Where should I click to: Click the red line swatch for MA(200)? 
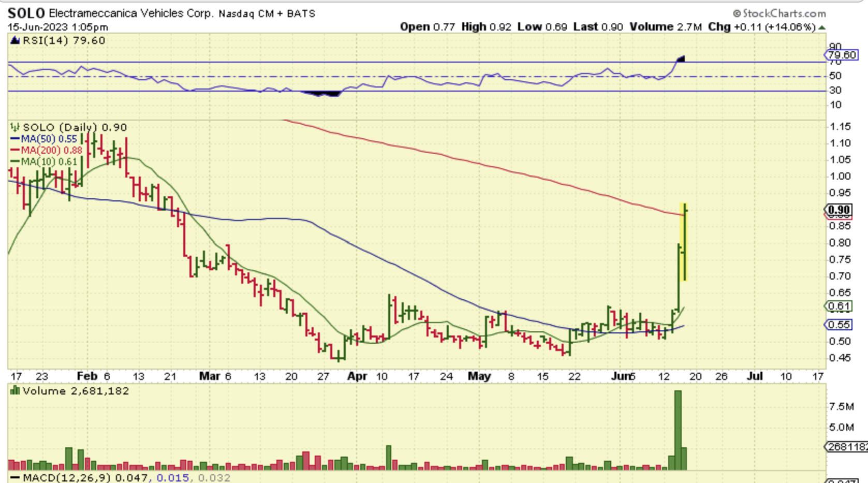coord(15,151)
